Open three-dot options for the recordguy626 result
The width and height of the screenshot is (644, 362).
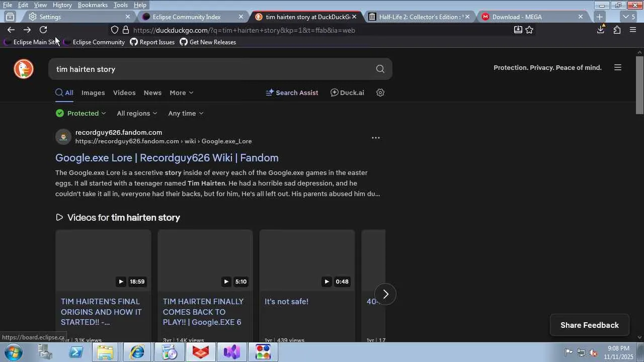pos(376,138)
